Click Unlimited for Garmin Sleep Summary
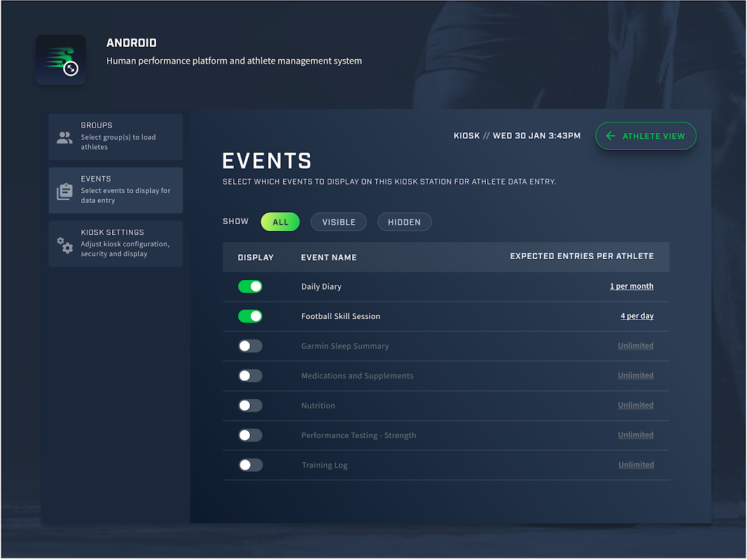 (636, 346)
